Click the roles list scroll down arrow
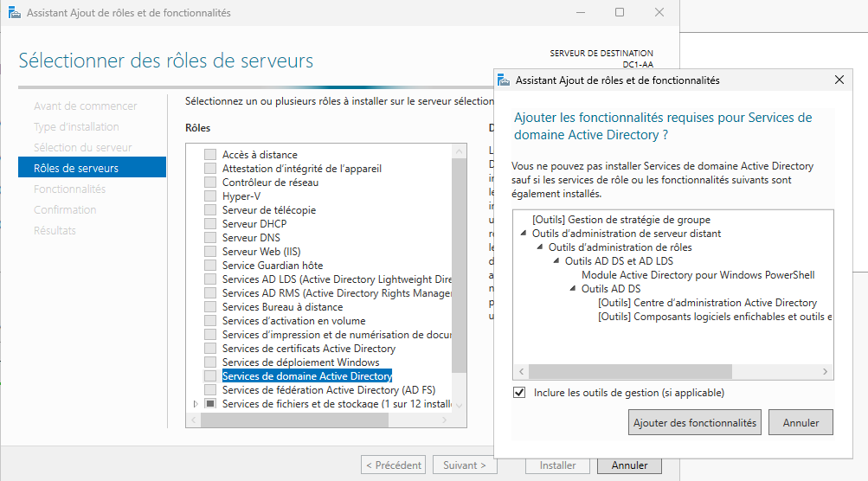This screenshot has width=868, height=481. (x=459, y=406)
